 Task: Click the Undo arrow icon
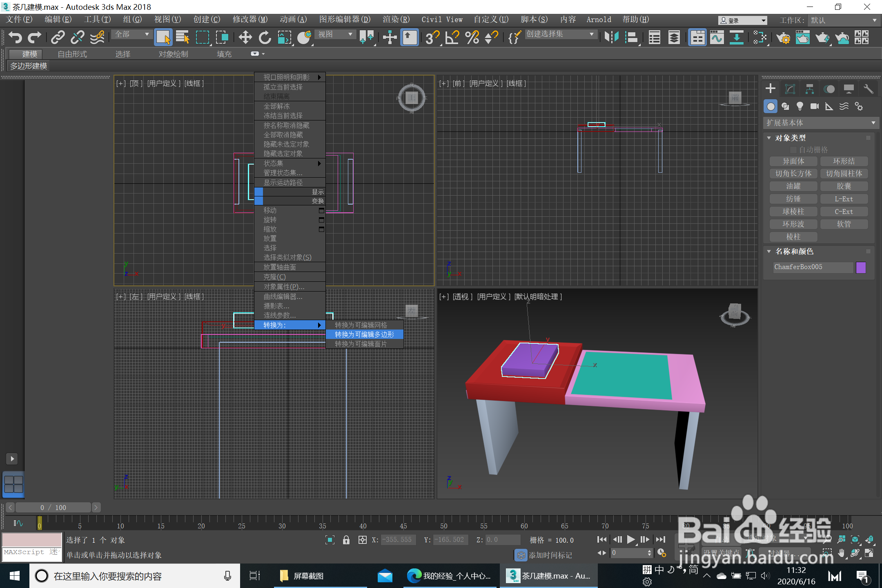coord(15,38)
